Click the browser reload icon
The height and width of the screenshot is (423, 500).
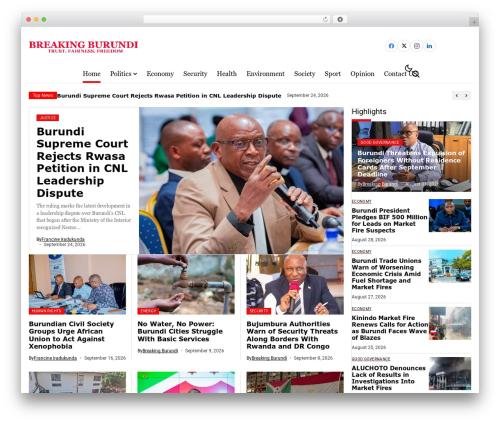tap(325, 20)
